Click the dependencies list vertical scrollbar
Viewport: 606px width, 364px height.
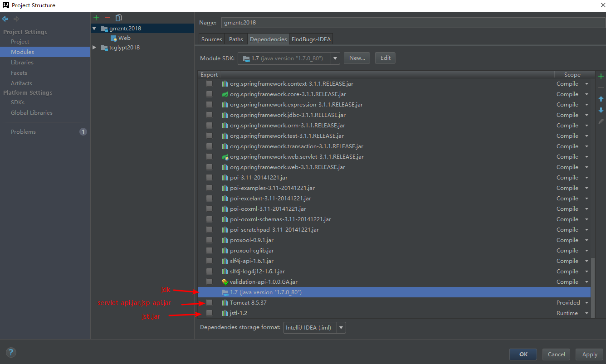pos(592,287)
